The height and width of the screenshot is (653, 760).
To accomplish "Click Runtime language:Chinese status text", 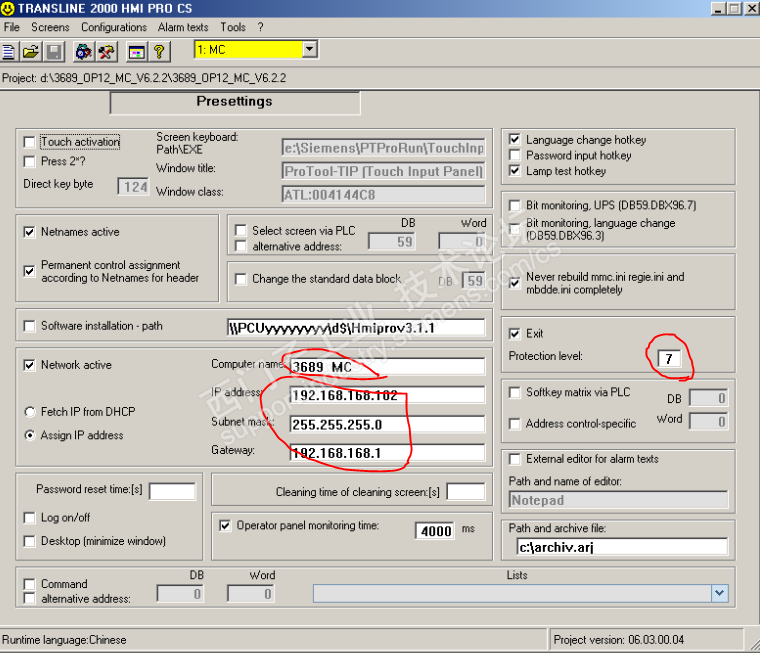I will pos(64,640).
